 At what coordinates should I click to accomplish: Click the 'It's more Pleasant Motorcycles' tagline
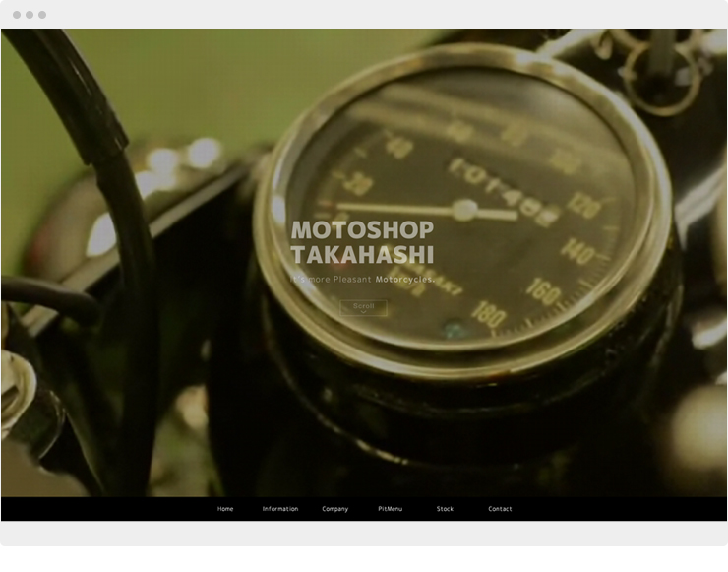tap(362, 280)
